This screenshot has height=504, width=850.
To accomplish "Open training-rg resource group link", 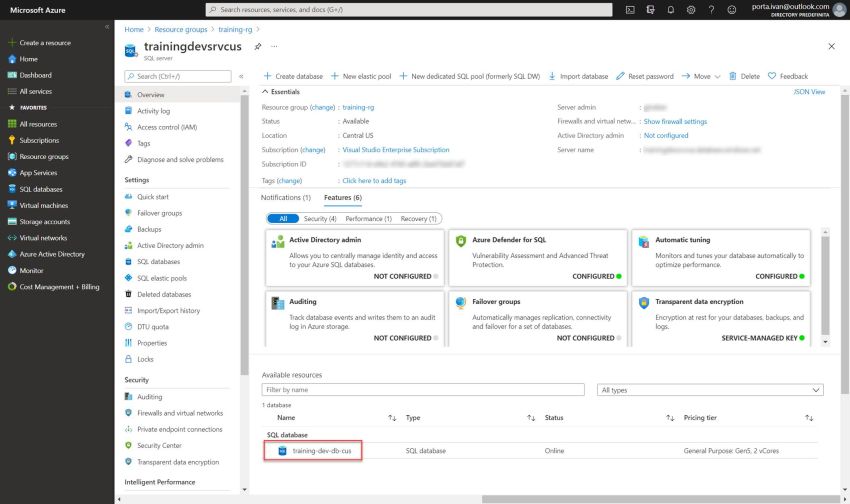I will 358,108.
